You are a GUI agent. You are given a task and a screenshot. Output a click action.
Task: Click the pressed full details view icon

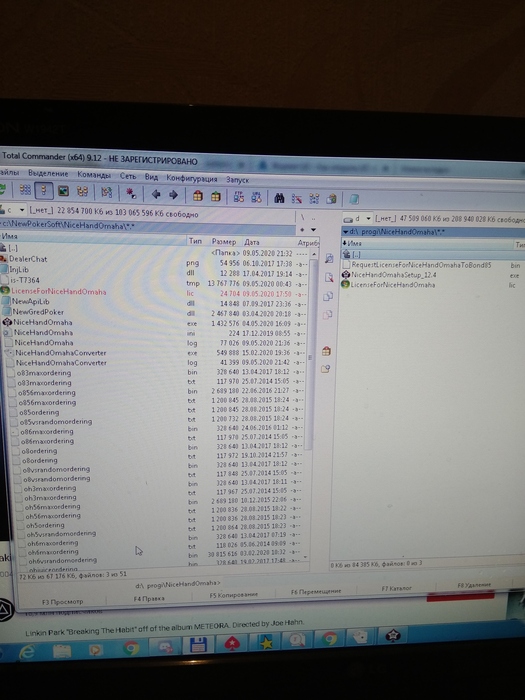pos(43,191)
